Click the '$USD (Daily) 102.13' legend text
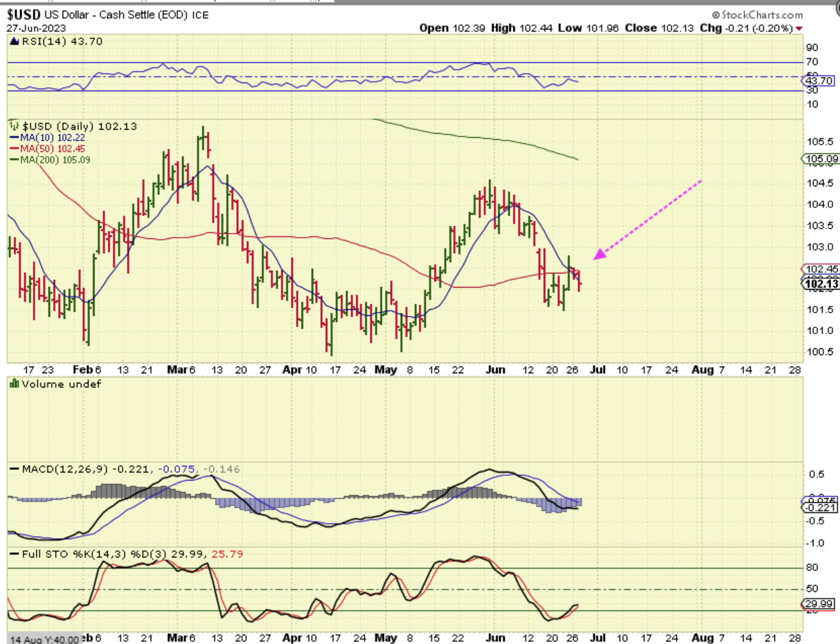Screen dimensions: 840x644 (x=80, y=126)
